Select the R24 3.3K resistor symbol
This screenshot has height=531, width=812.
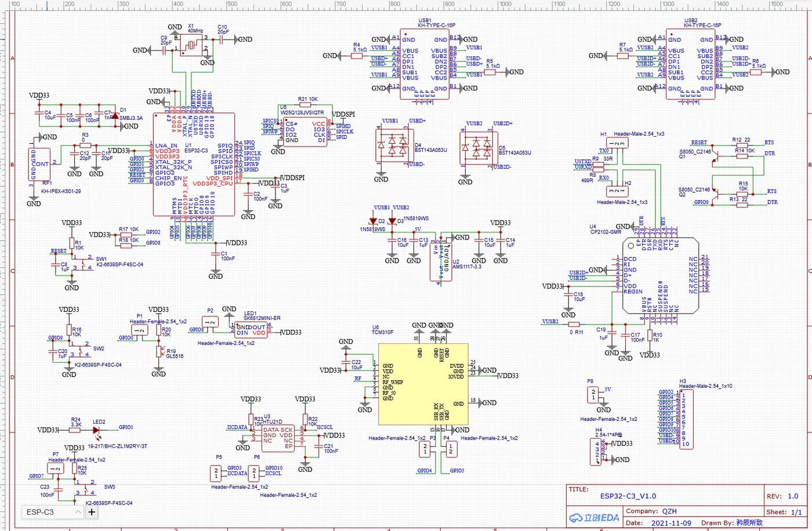click(76, 431)
